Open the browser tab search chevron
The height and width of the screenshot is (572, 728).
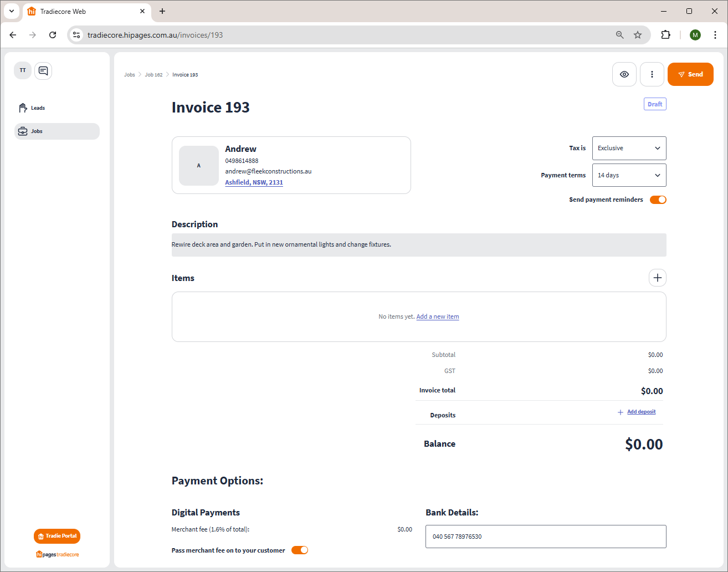tap(12, 11)
